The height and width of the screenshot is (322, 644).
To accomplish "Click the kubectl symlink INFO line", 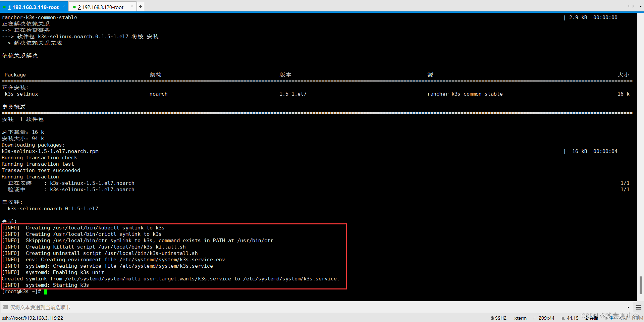I will click(83, 228).
